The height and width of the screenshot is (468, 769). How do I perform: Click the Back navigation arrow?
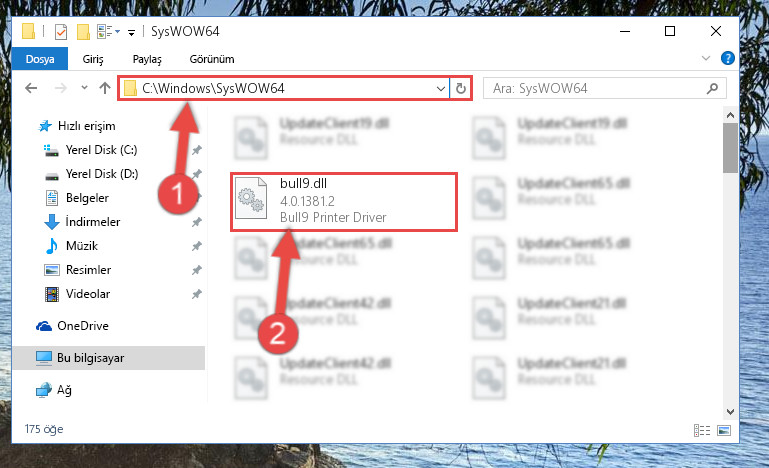[31, 88]
